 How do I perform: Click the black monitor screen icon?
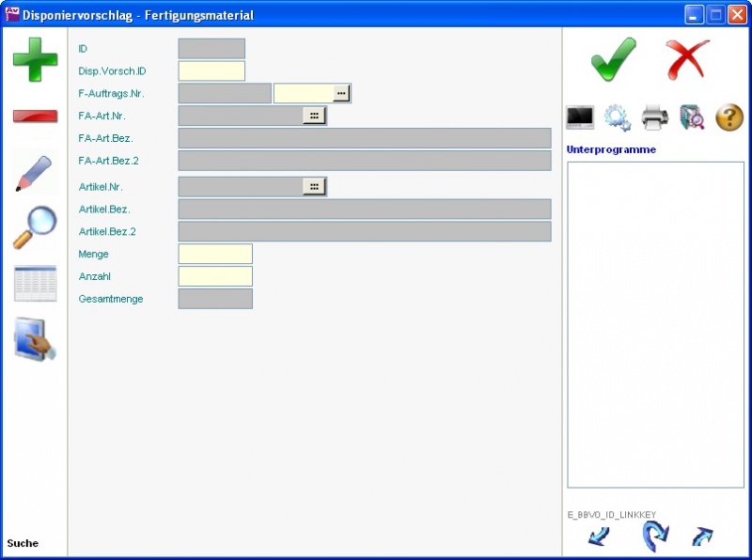[x=580, y=117]
